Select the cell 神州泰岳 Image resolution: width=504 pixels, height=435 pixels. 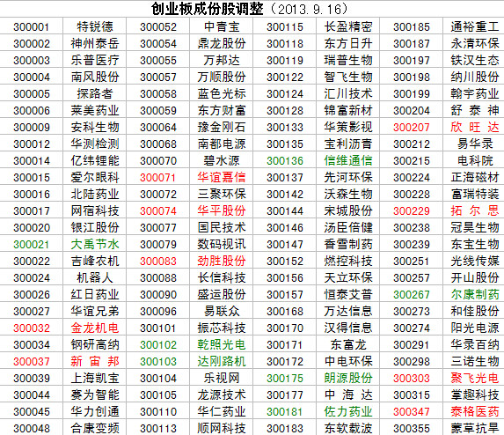click(x=95, y=43)
